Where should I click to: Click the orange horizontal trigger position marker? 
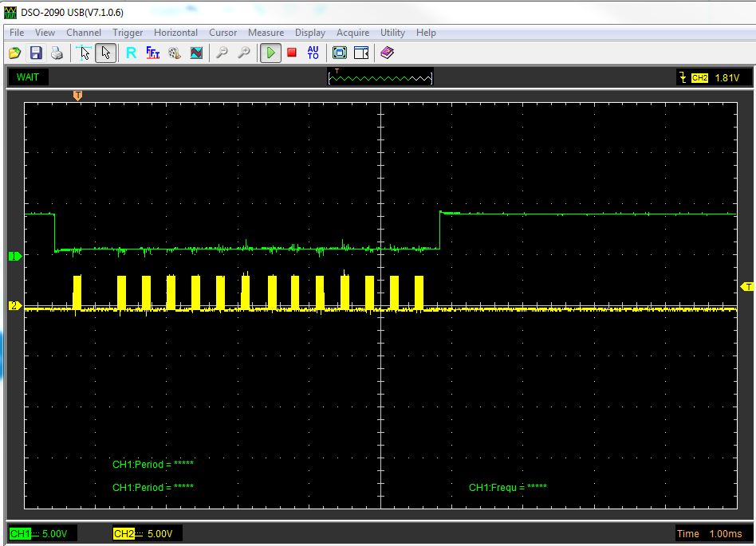pyautogui.click(x=77, y=96)
